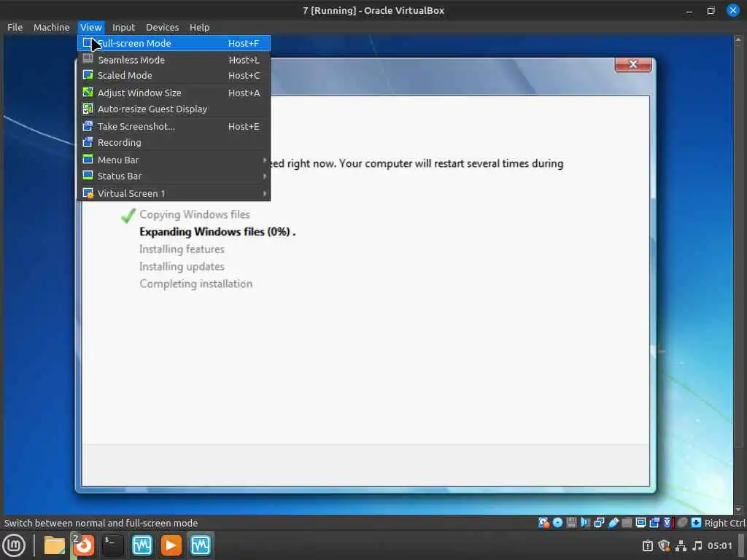Click 'Installing updates' step text

pyautogui.click(x=182, y=266)
